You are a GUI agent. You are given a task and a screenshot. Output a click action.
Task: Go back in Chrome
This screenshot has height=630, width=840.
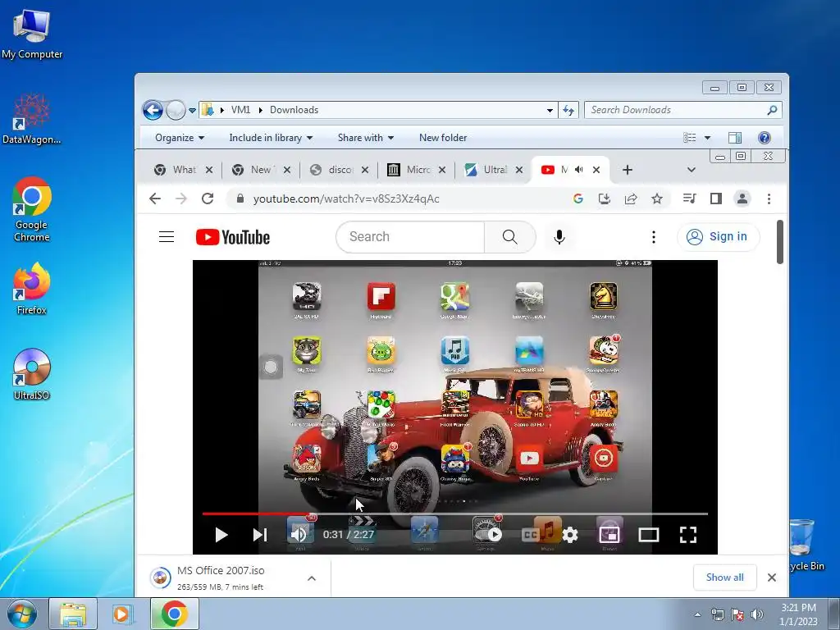pos(155,199)
